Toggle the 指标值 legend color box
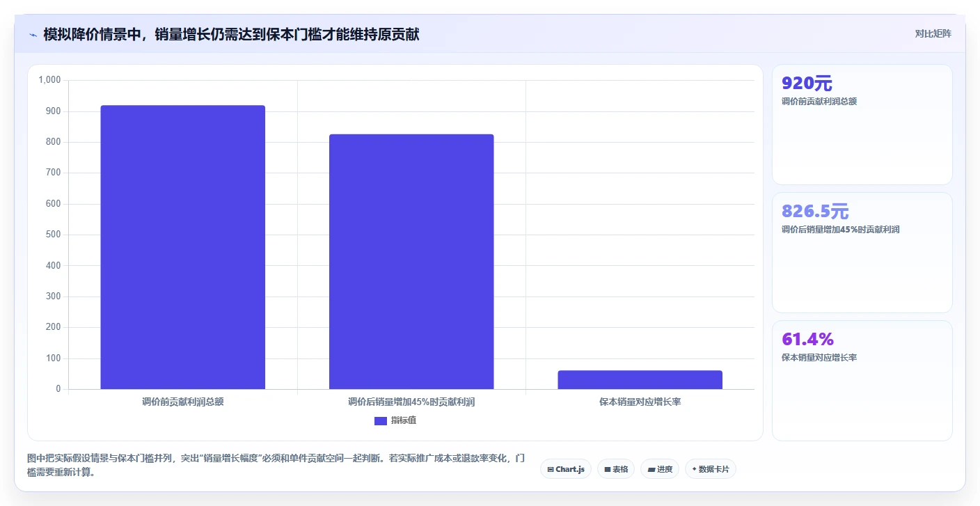The image size is (980, 506). [x=381, y=420]
